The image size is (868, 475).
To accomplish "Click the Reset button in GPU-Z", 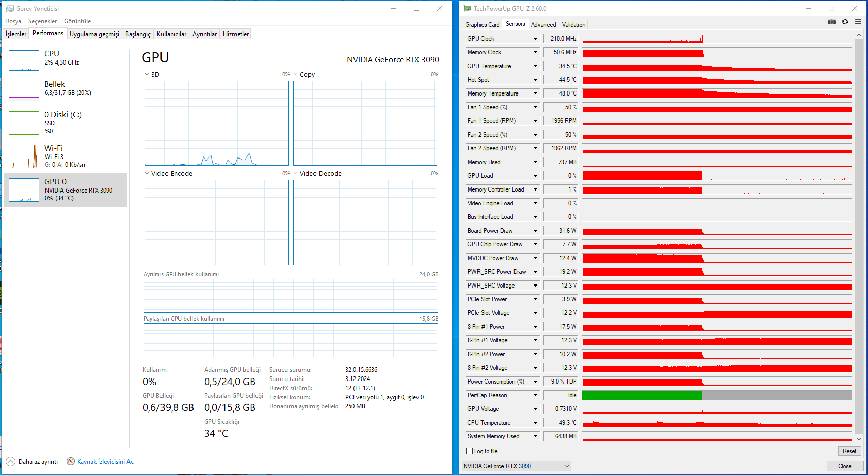I will coord(849,451).
